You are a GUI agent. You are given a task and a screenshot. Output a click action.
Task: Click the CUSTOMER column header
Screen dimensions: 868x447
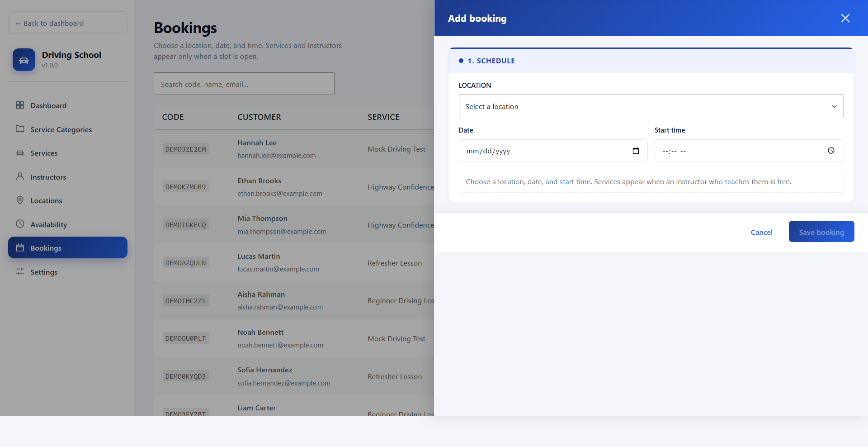(259, 117)
